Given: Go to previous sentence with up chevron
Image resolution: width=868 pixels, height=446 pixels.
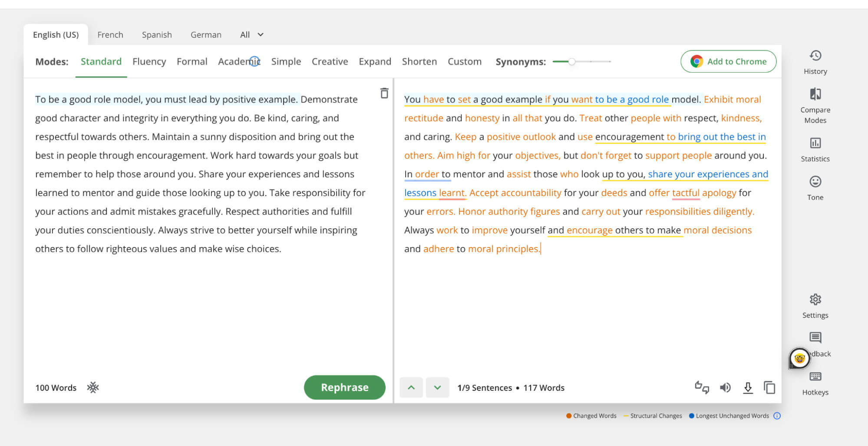Looking at the screenshot, I should [x=411, y=387].
